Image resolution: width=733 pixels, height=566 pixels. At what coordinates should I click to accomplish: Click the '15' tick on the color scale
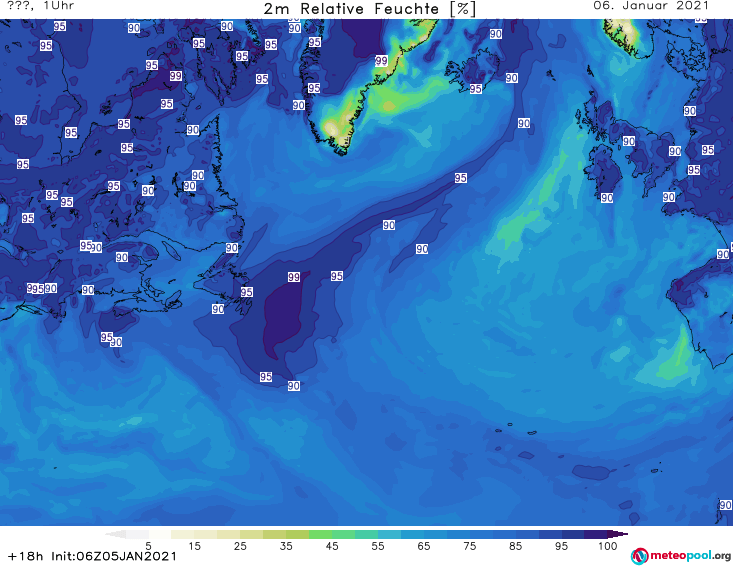tap(194, 546)
